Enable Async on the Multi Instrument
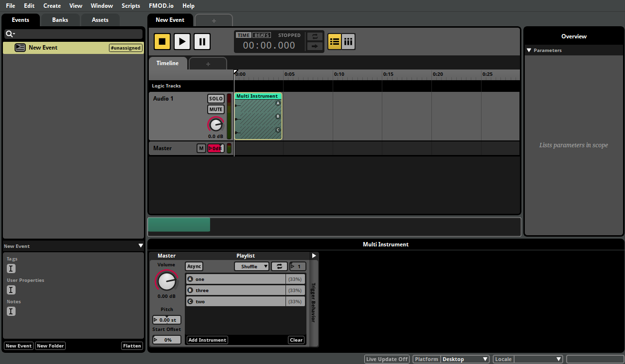 coord(194,266)
